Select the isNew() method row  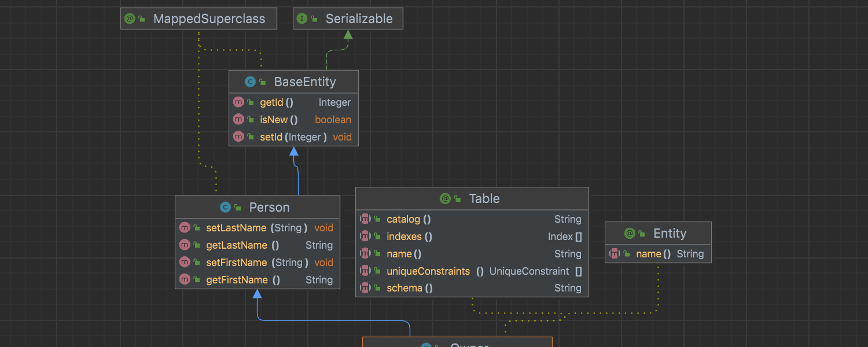[x=279, y=120]
